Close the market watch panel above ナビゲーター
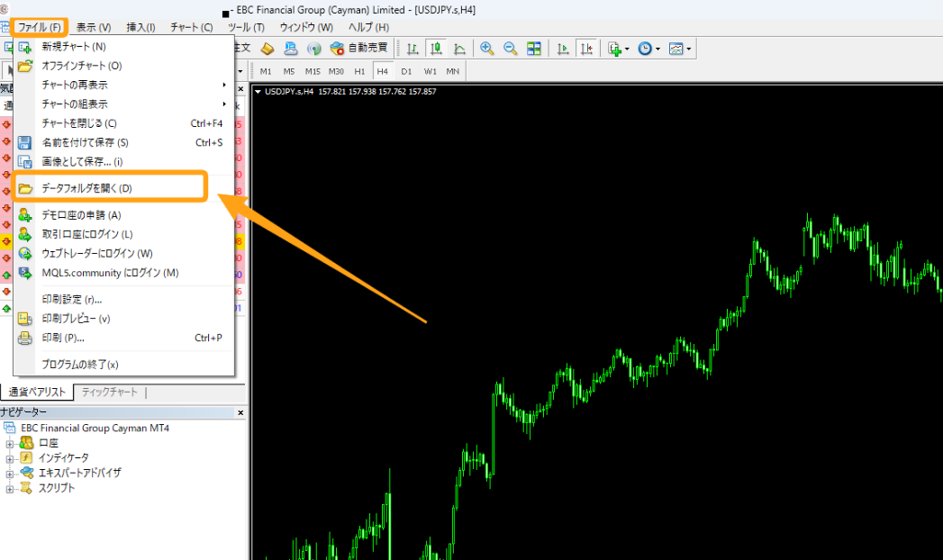943x560 pixels. tap(240, 89)
